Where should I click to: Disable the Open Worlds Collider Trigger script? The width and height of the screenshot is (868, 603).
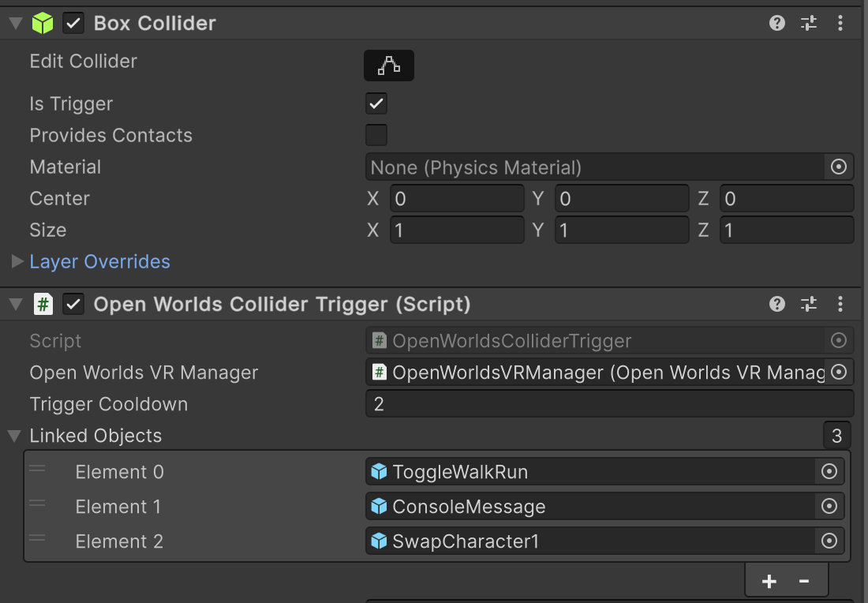coord(73,304)
